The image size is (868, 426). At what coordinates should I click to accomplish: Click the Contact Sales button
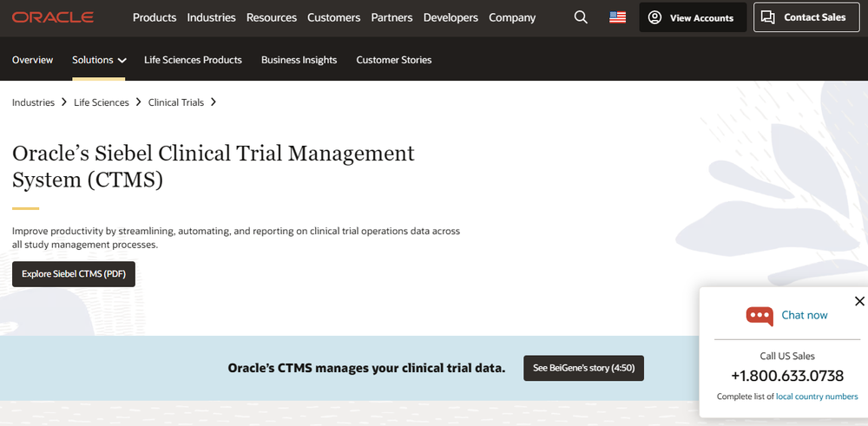pos(806,17)
